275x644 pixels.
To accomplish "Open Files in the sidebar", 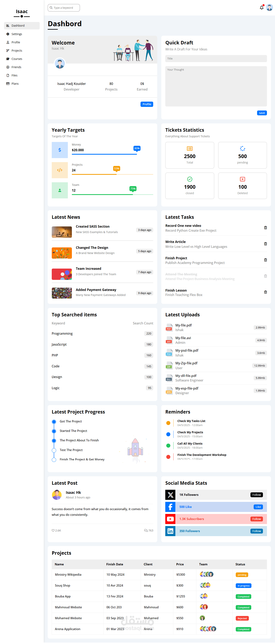I will (22, 75).
